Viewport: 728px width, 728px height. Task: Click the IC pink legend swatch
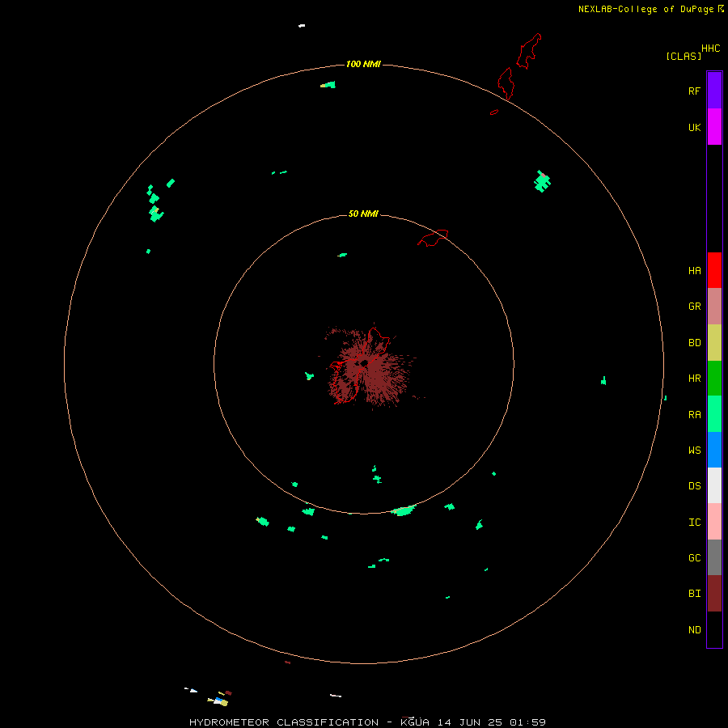(714, 522)
